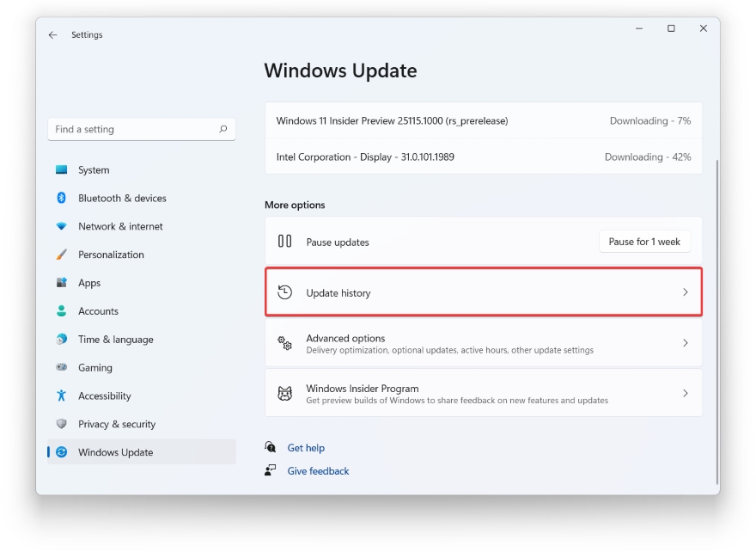
Task: Select the Gaming controller icon
Action: (x=60, y=367)
